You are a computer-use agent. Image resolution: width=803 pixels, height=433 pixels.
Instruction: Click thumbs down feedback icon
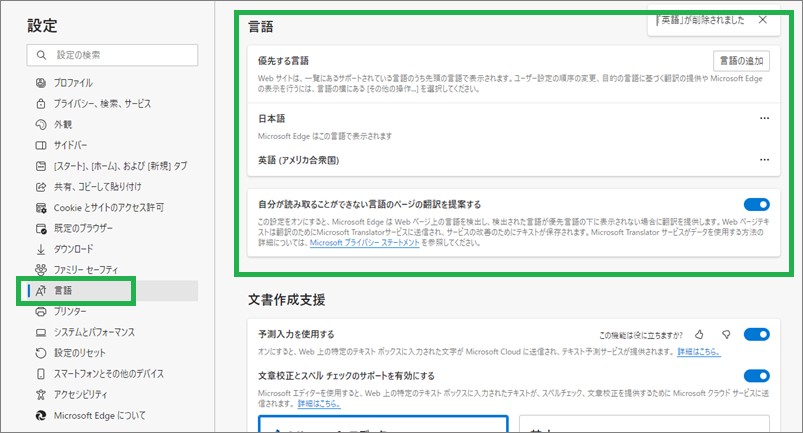pos(726,335)
